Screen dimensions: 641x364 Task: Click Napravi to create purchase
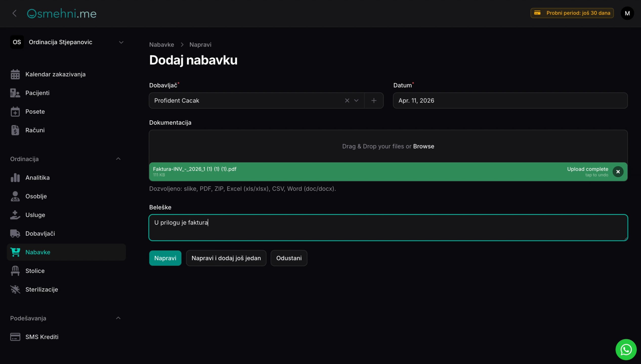pyautogui.click(x=165, y=258)
